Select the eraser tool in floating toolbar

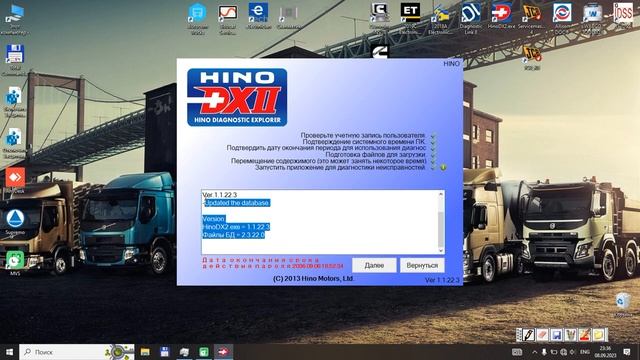pos(542,335)
